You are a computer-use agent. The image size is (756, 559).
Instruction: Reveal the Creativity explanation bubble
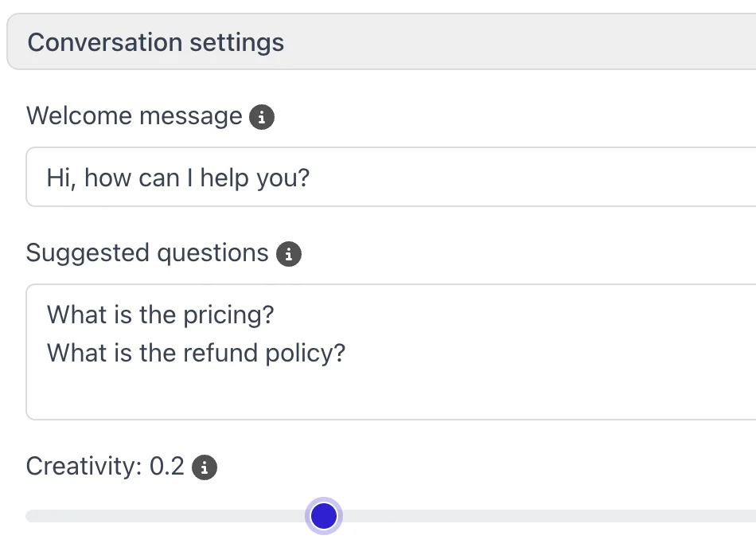tap(204, 467)
